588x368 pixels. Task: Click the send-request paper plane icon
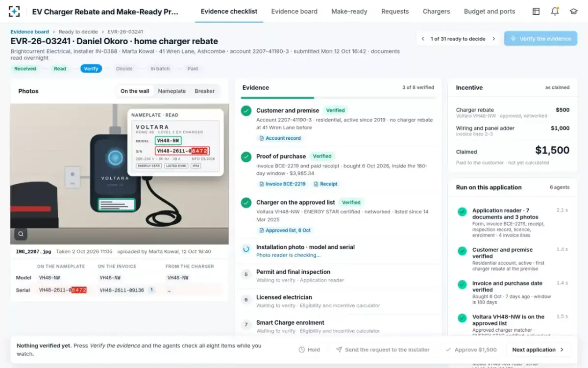click(x=339, y=350)
